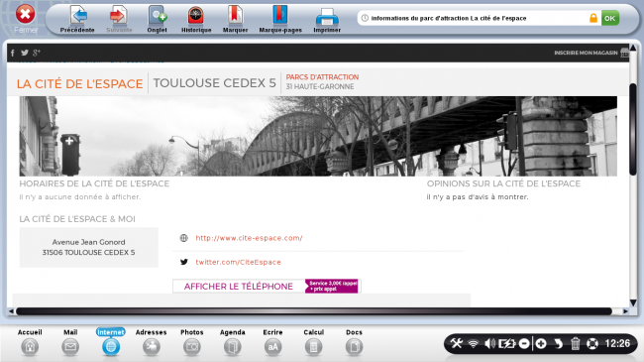Click the scroll up arrow

click(633, 48)
